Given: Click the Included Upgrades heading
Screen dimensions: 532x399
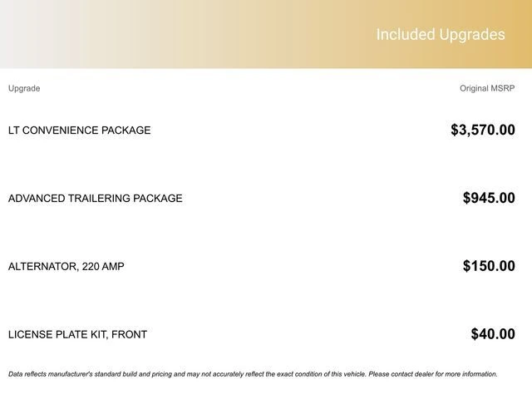Looking at the screenshot, I should pos(440,35).
